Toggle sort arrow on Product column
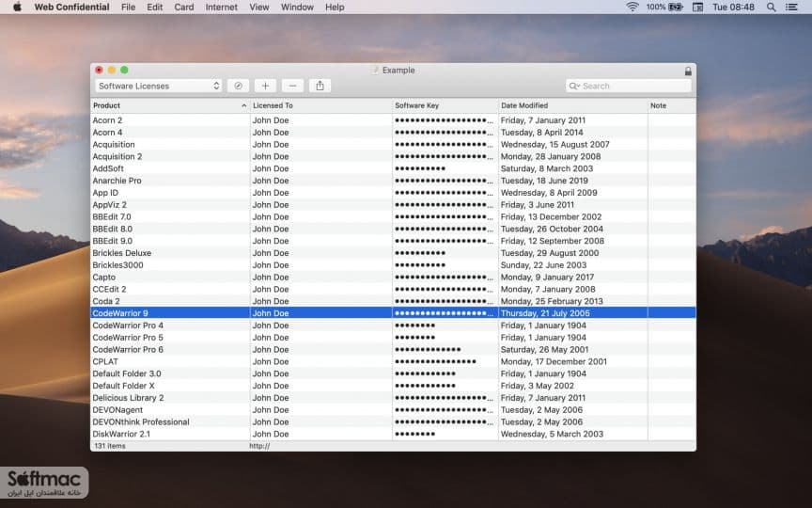Screen dimensions: 812x508 click(244, 105)
